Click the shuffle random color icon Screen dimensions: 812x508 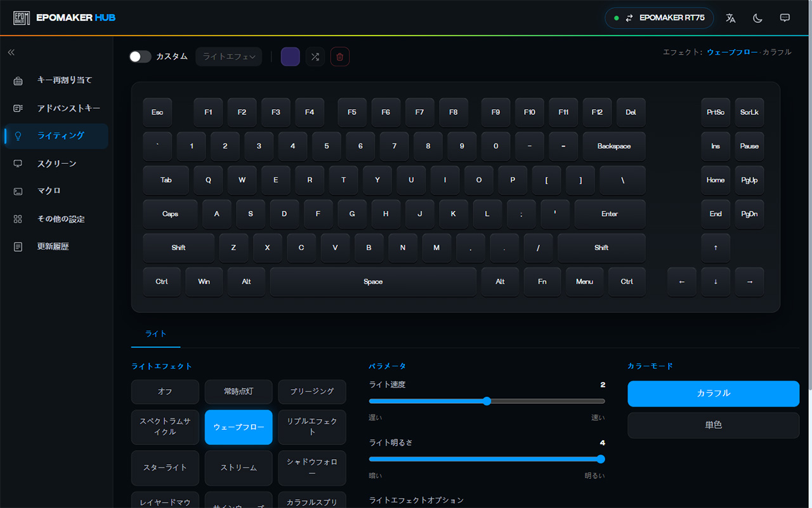tap(315, 57)
